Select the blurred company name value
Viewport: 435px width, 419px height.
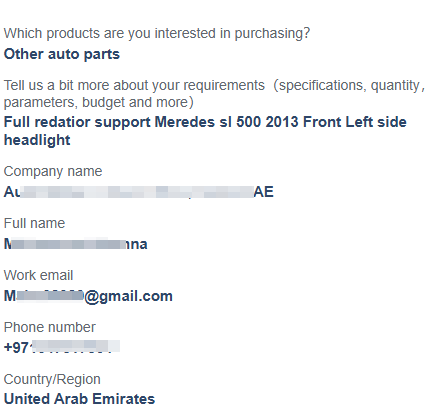[x=139, y=192]
